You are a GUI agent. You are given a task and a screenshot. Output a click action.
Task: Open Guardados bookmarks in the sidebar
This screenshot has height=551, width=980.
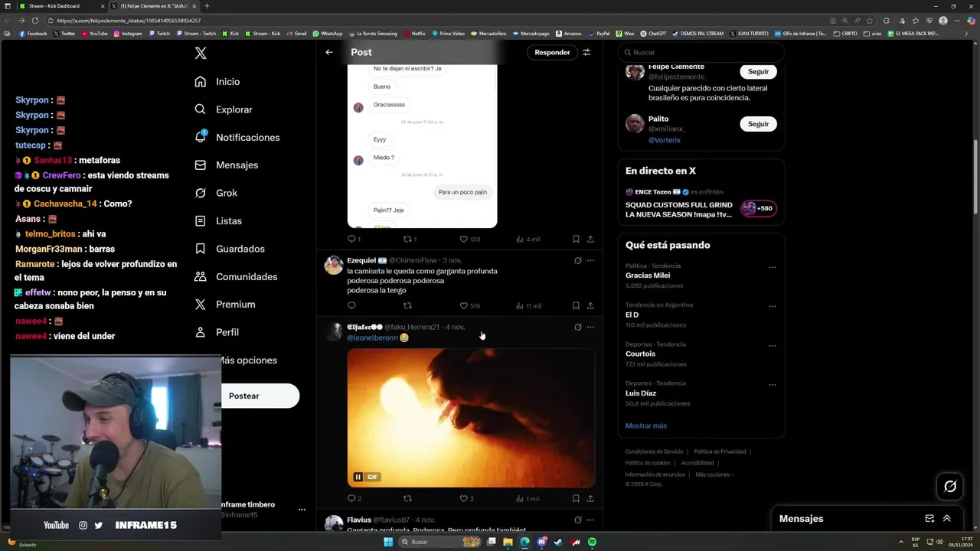(x=230, y=249)
